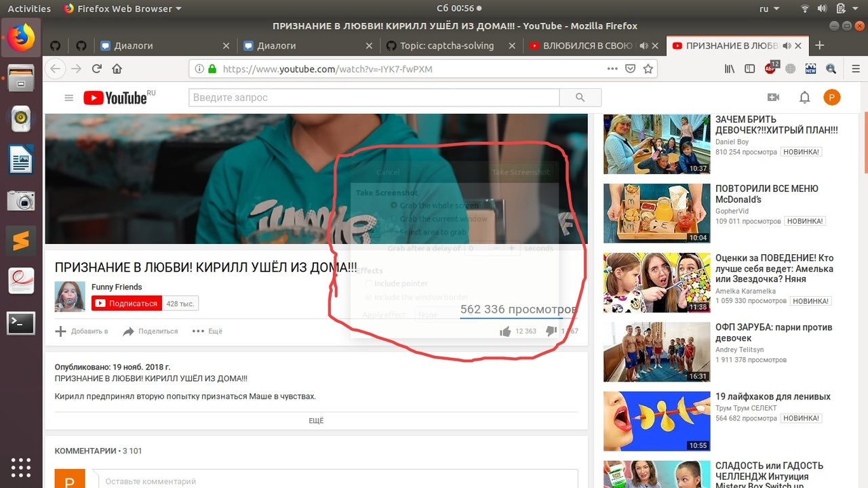
Task: Open the Screenshot camera app in the dock
Action: coord(21,201)
